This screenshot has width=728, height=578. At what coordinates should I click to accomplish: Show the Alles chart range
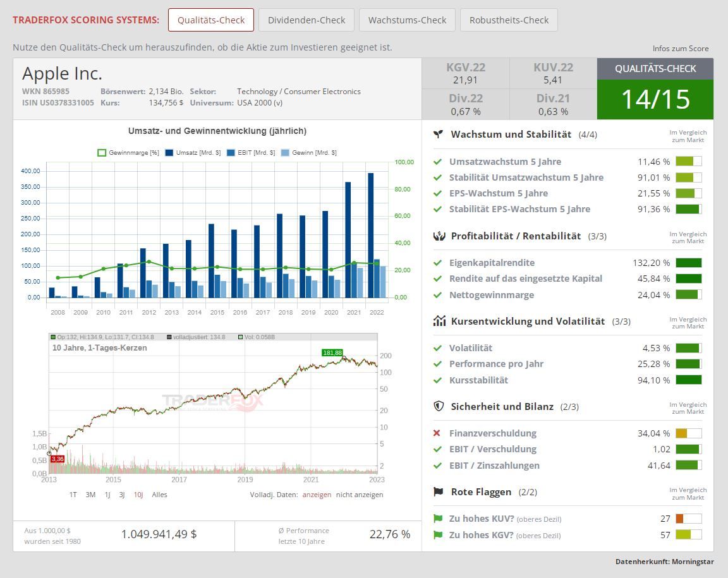pos(159,495)
